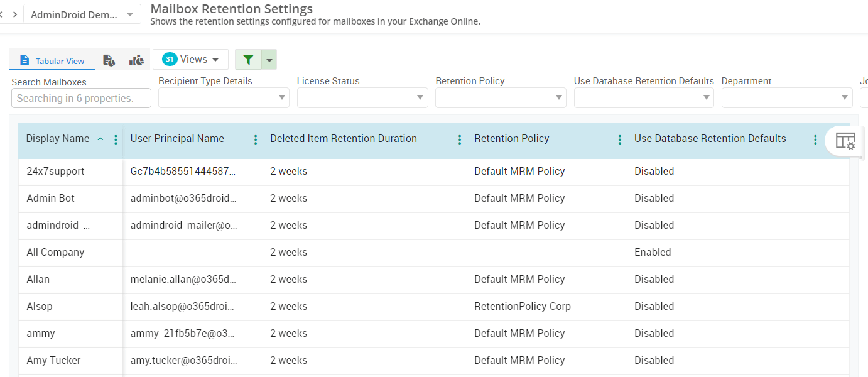
Task: Open the chart view icon
Action: [x=136, y=60]
